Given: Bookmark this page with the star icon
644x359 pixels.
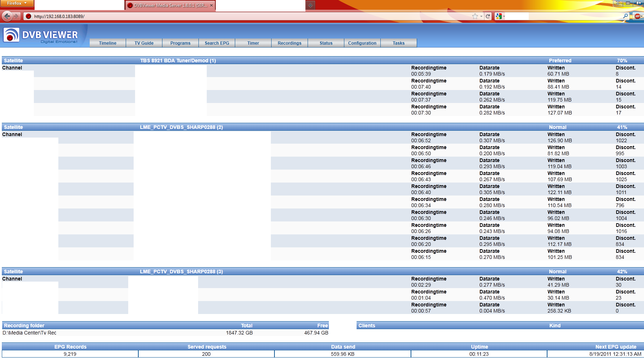Looking at the screenshot, I should (475, 16).
